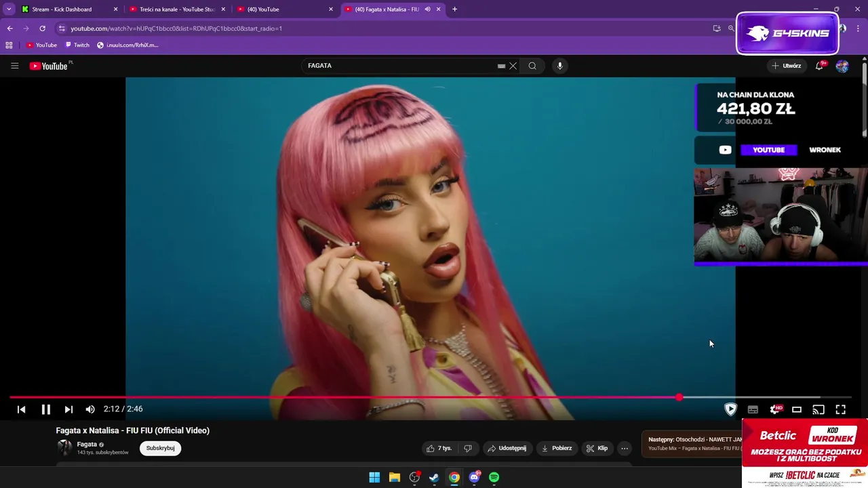The image size is (868, 488).
Task: Open Discord from the taskbar
Action: [474, 478]
